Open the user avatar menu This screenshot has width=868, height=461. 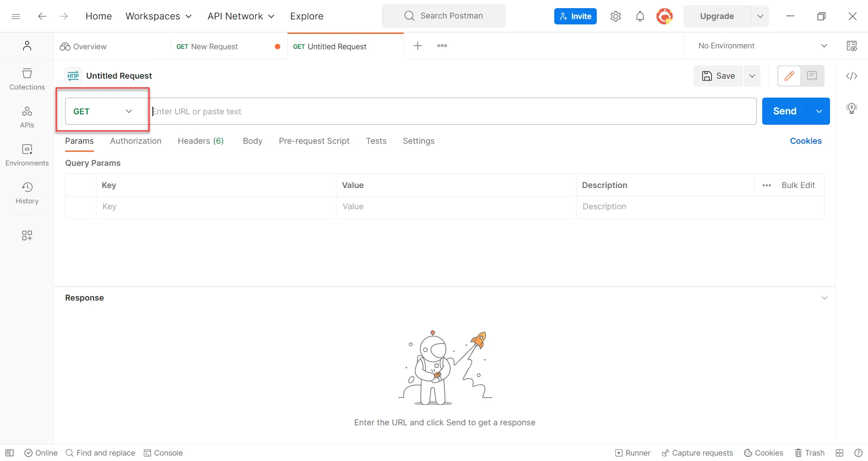[x=665, y=16]
